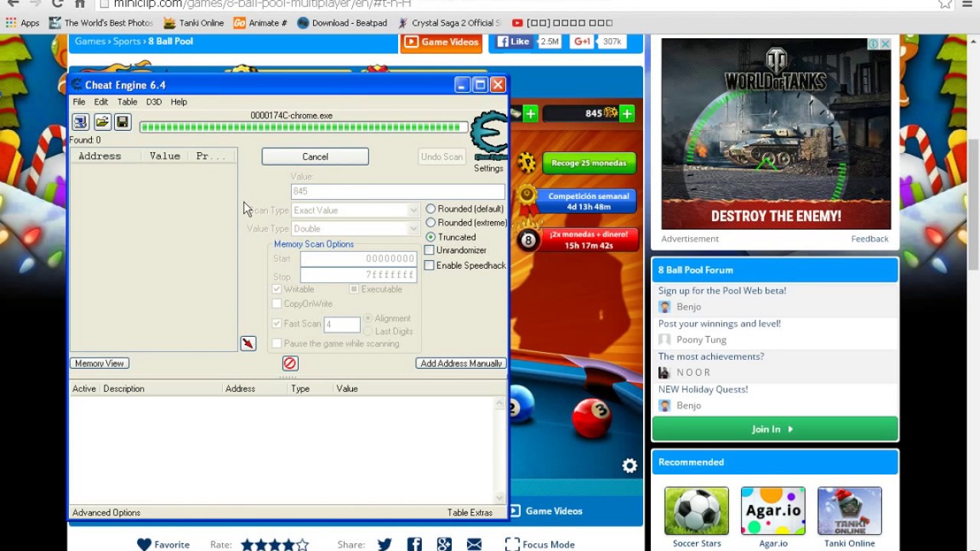Click the browser home icon

pyautogui.click(x=80, y=4)
